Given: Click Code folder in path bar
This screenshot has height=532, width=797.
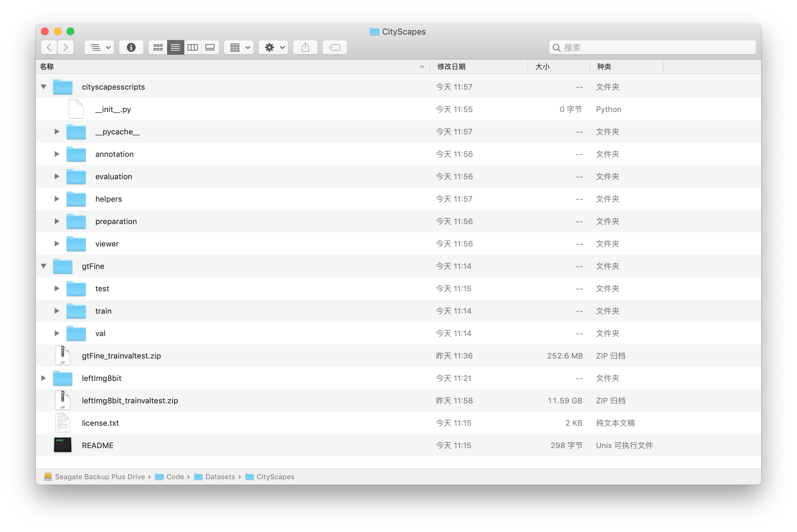Looking at the screenshot, I should click(170, 476).
